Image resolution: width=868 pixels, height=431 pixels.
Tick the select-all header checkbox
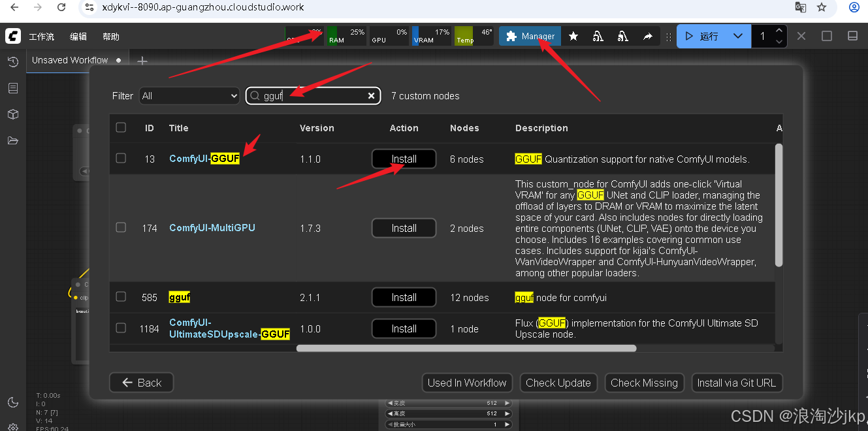click(x=121, y=127)
